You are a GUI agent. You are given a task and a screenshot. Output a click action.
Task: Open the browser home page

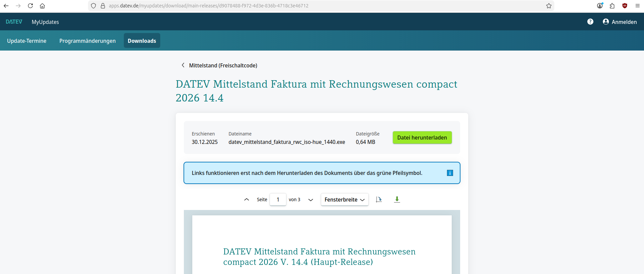(x=43, y=6)
